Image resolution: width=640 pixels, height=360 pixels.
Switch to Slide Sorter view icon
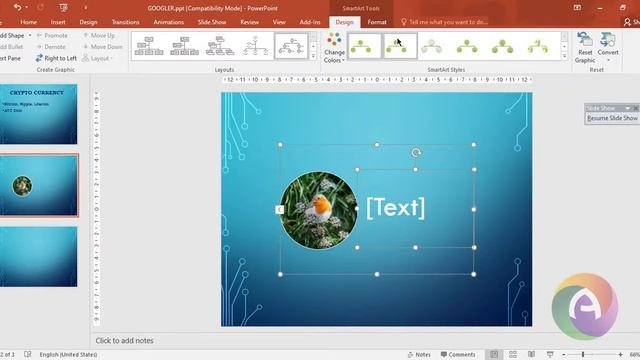click(x=513, y=354)
